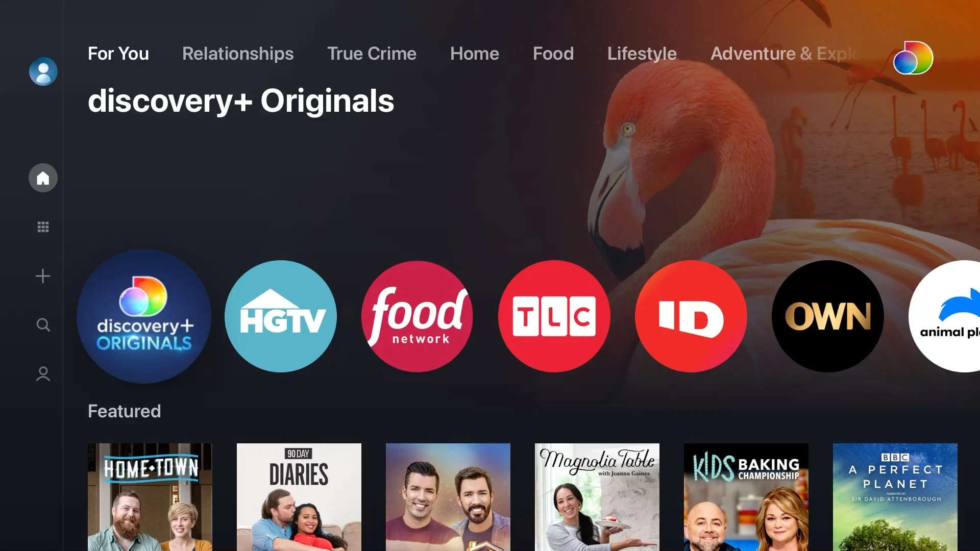Select the Food Network channel icon
The image size is (980, 551).
click(418, 316)
